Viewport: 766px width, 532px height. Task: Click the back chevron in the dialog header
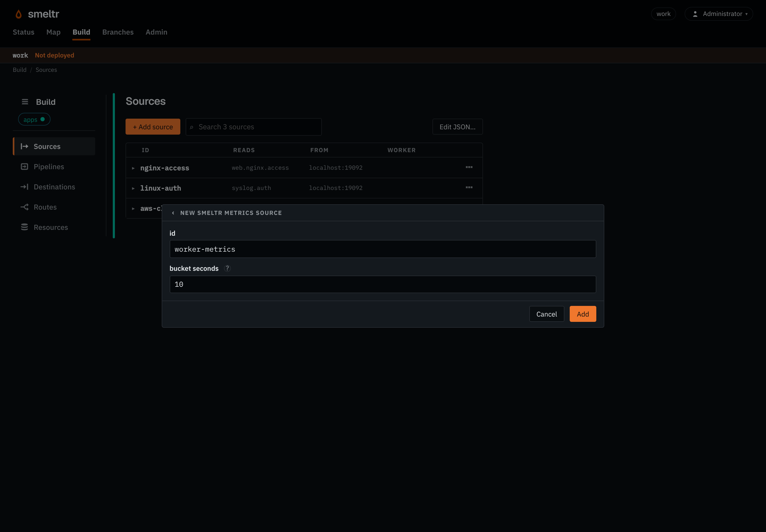[x=173, y=213]
